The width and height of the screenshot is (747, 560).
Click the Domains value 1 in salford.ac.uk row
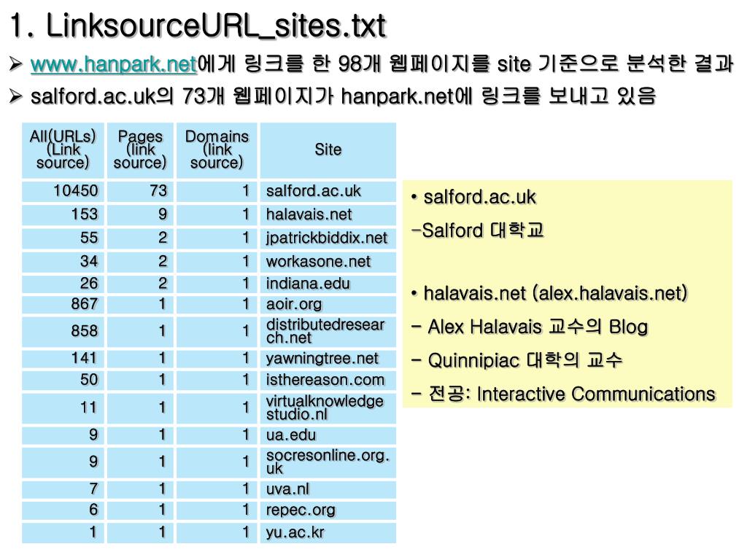pyautogui.click(x=246, y=191)
